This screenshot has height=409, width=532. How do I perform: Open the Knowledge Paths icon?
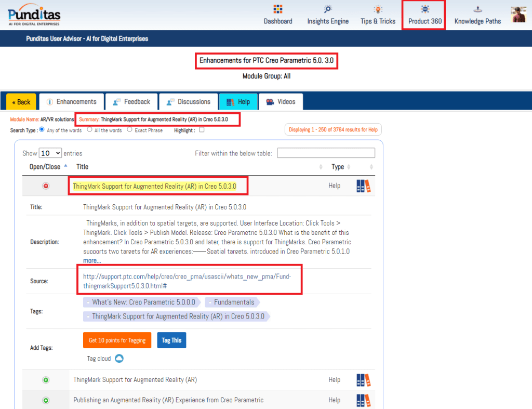(x=477, y=9)
